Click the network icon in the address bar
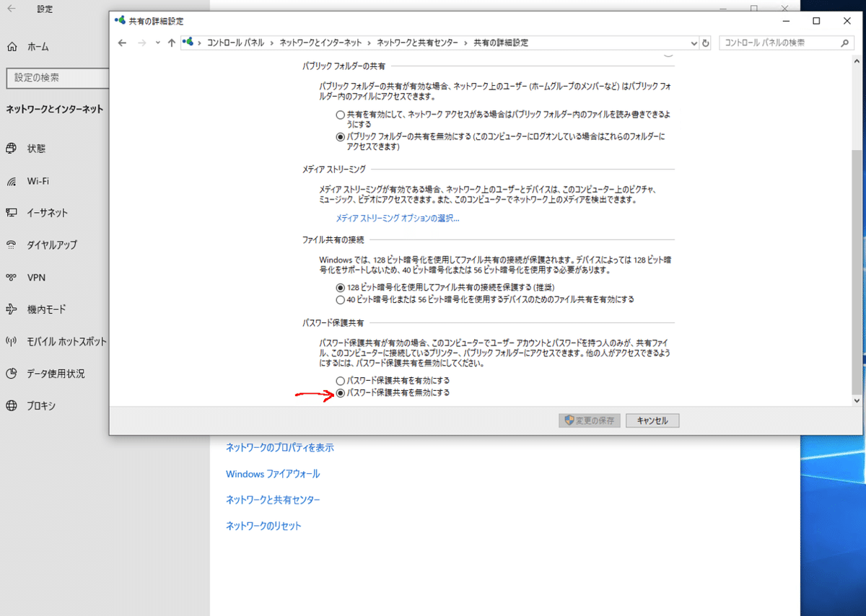866x616 pixels. 188,43
